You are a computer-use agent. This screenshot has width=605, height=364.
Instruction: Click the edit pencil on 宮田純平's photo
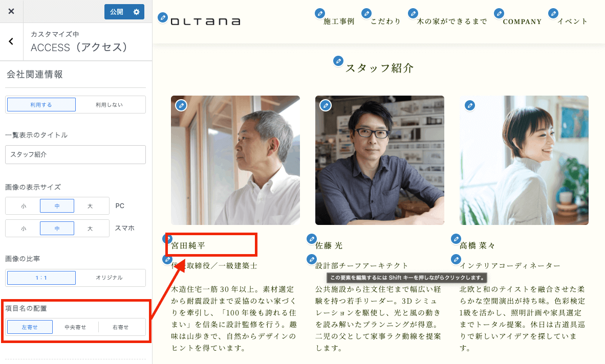(181, 105)
